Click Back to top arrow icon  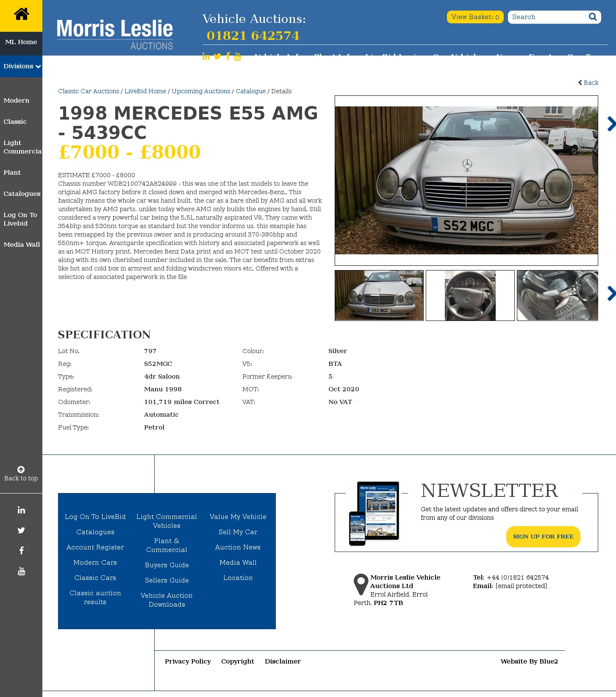(21, 469)
